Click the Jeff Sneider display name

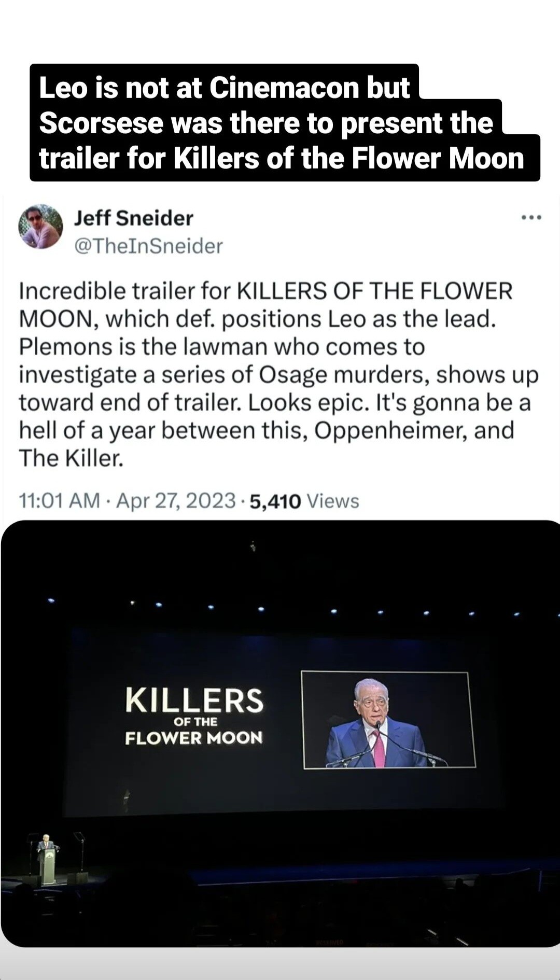[x=133, y=218]
